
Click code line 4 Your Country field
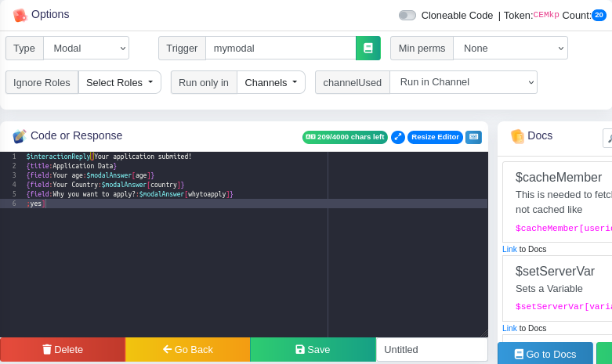point(105,184)
